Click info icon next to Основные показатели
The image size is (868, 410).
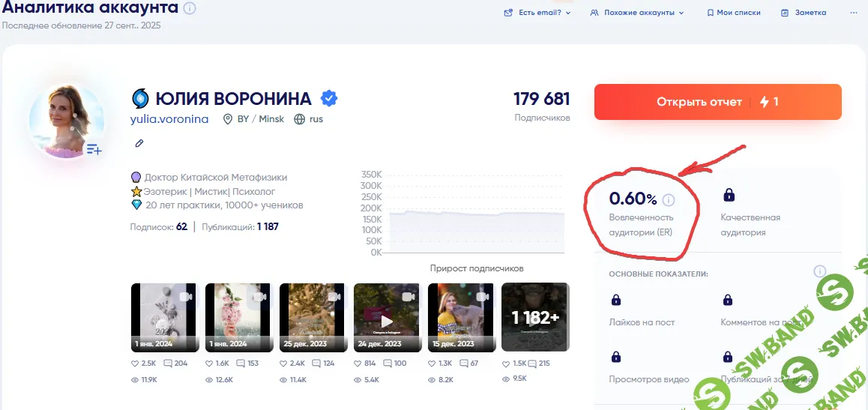[x=819, y=271]
